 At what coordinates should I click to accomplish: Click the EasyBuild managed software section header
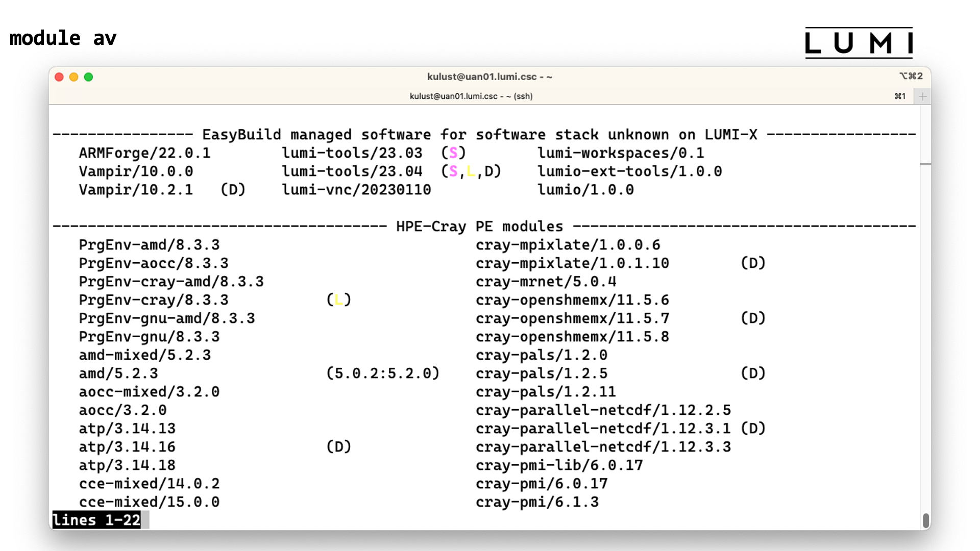(x=480, y=135)
